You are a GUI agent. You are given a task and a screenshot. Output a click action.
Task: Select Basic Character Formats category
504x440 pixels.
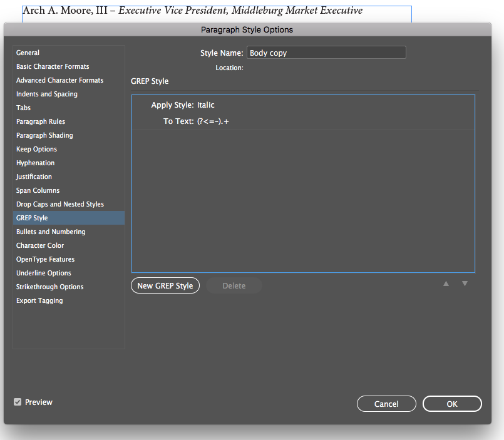53,66
